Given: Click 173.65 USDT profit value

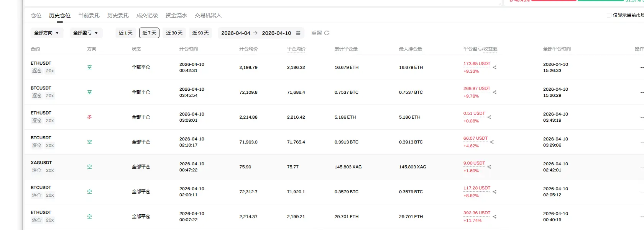Looking at the screenshot, I should (x=477, y=64).
